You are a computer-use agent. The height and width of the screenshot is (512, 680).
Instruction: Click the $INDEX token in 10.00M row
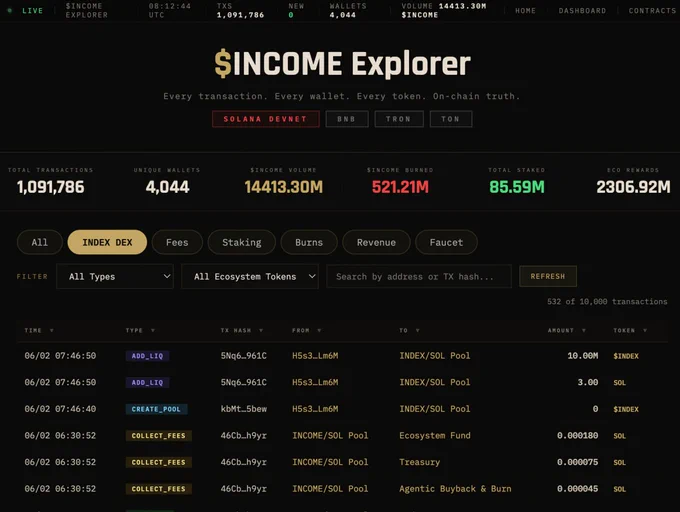coord(626,356)
